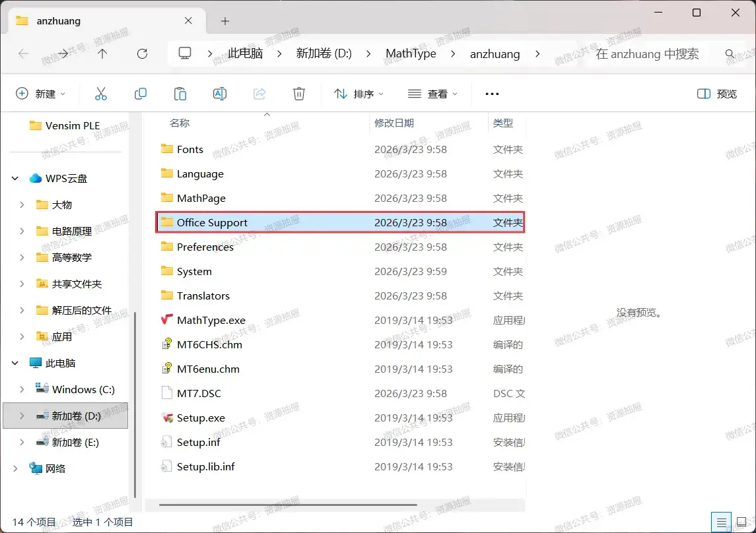The height and width of the screenshot is (533, 756).
Task: Select the MT7.DSC file icon
Action: [166, 393]
